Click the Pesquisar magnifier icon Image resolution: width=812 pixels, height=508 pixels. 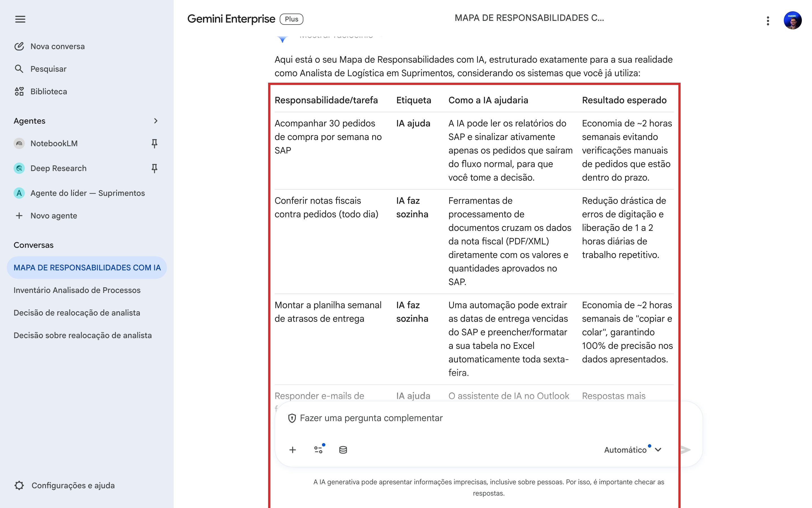pyautogui.click(x=19, y=69)
